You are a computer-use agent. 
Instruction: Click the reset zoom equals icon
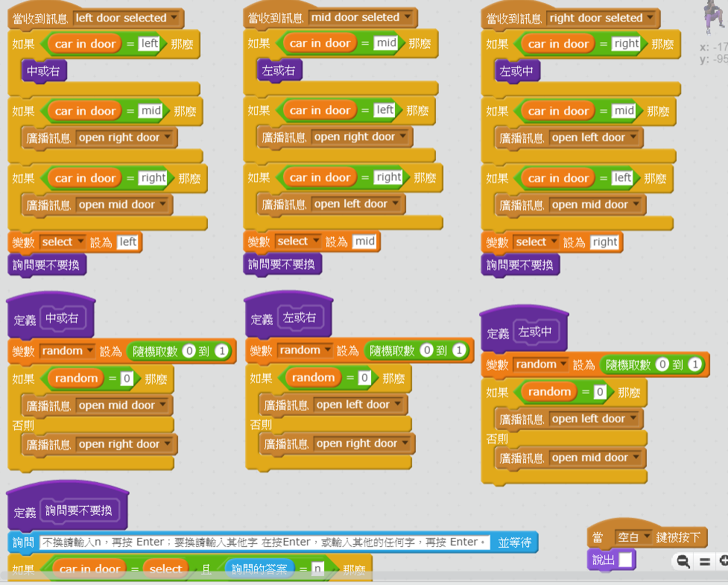(x=705, y=562)
